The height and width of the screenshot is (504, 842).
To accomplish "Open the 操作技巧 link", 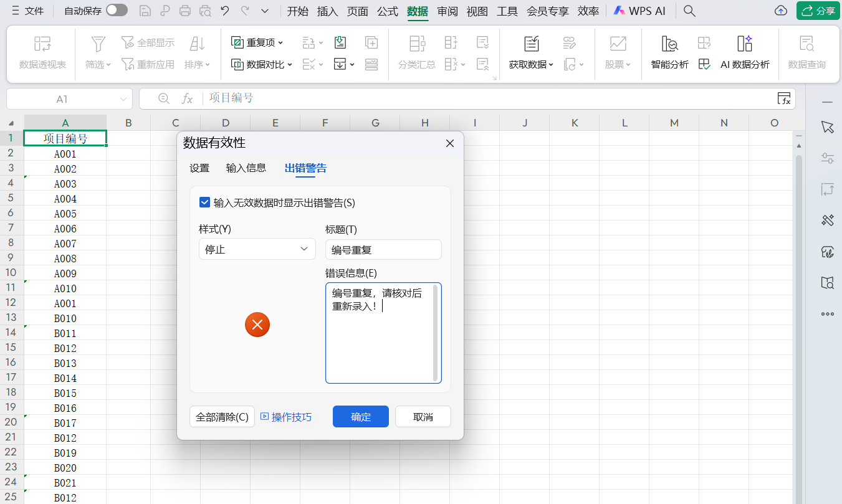I will tap(286, 417).
